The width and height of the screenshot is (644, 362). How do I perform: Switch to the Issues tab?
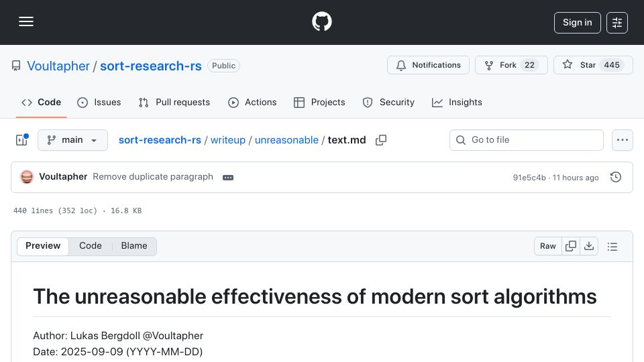[99, 102]
